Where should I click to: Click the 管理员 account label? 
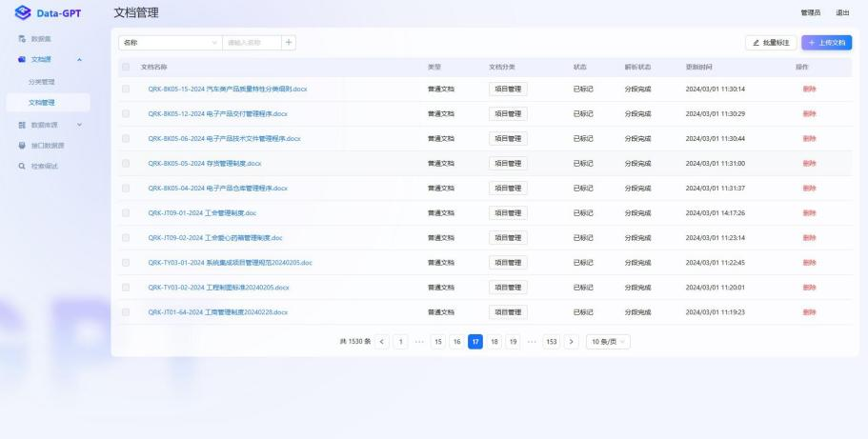coord(811,12)
